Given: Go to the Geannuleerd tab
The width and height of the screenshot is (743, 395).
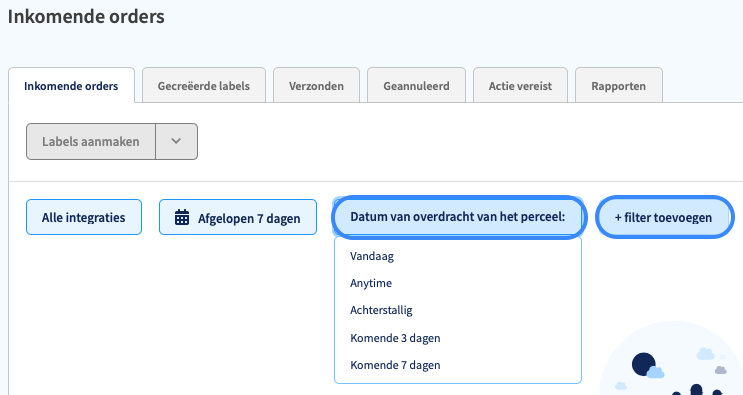Looking at the screenshot, I should click(x=416, y=86).
